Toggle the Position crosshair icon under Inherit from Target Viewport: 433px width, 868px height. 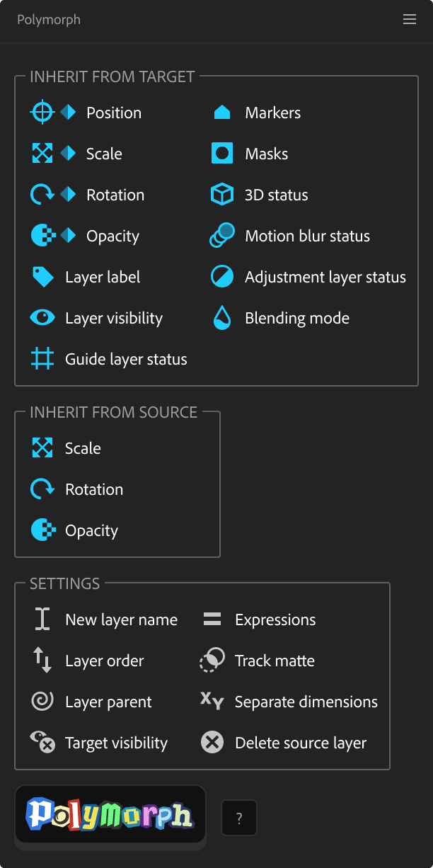[x=42, y=113]
